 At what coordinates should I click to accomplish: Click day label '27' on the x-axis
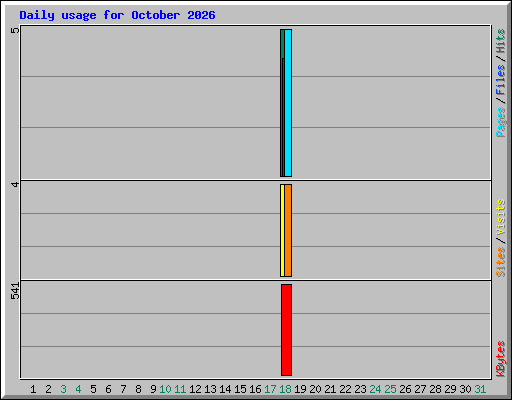click(420, 389)
